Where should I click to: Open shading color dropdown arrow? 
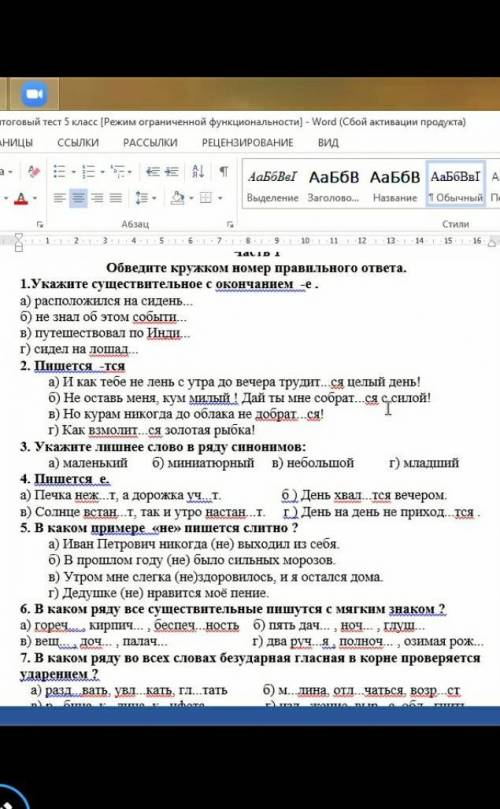pyautogui.click(x=190, y=198)
